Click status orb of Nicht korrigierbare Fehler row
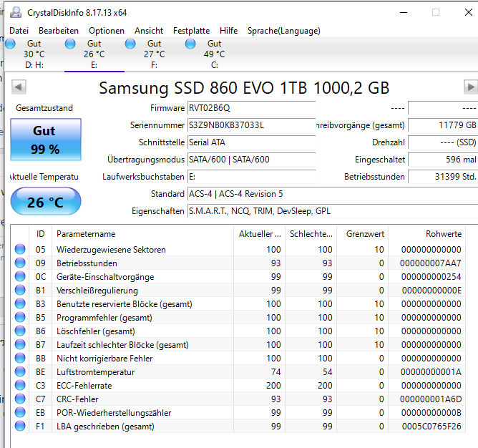This screenshot has height=448, width=478. pyautogui.click(x=20, y=358)
